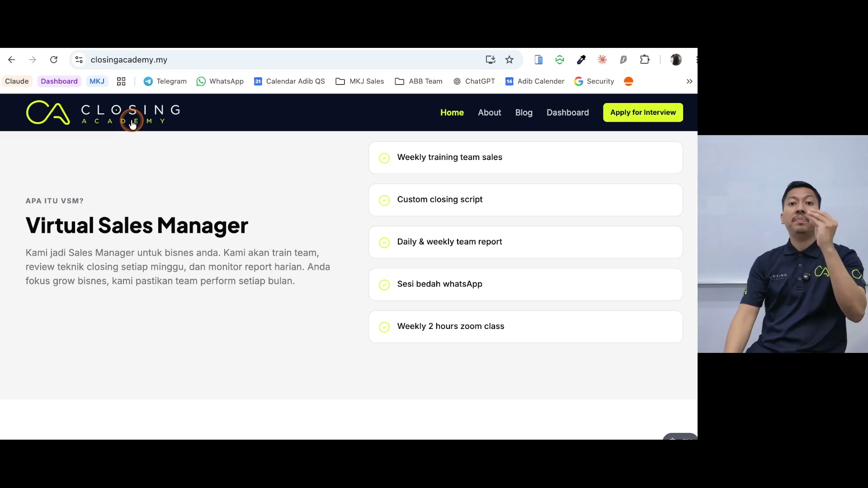Open the ABB Team bookmark folder
This screenshot has width=868, height=488.
419,81
